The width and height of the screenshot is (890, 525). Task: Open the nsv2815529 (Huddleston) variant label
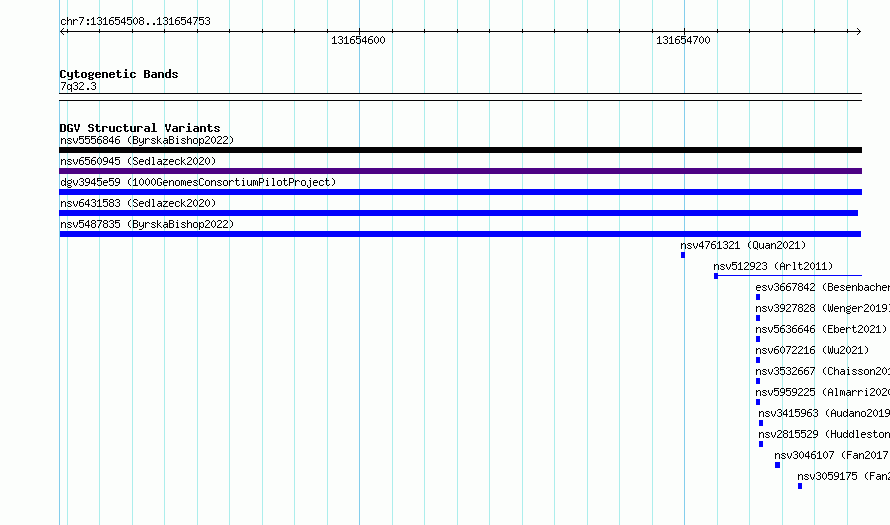(824, 434)
